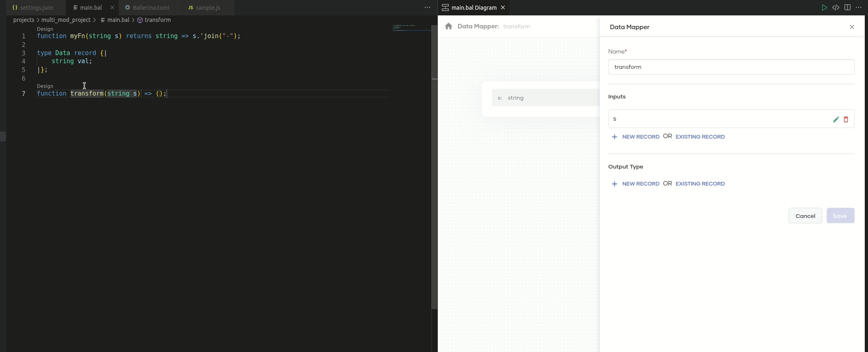This screenshot has width=868, height=352.
Task: Delete input s with trash icon
Action: (846, 119)
